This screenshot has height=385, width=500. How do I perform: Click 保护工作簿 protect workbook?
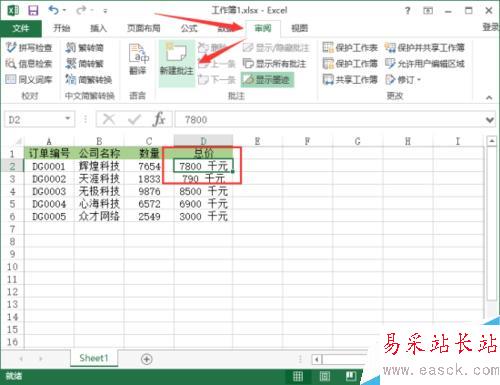350,63
